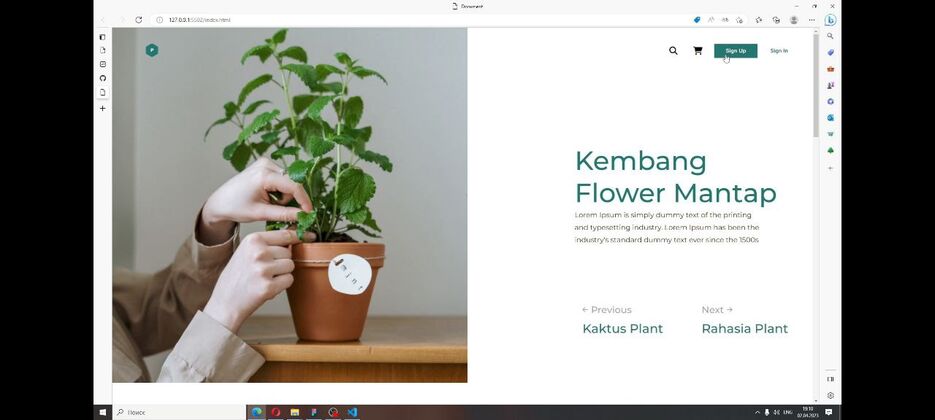Switch to the GitHub tab in vertical tabs
The width and height of the screenshot is (935, 420).
coord(103,78)
